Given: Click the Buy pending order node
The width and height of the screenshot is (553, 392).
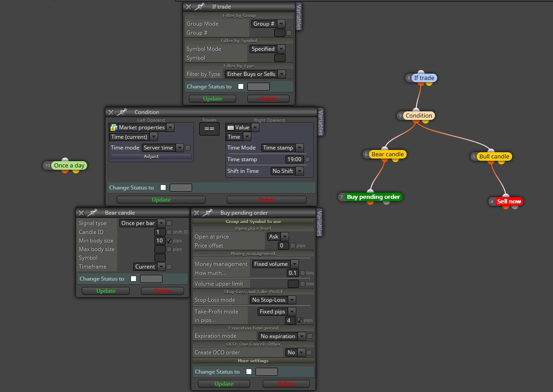Looking at the screenshot, I should point(373,197).
